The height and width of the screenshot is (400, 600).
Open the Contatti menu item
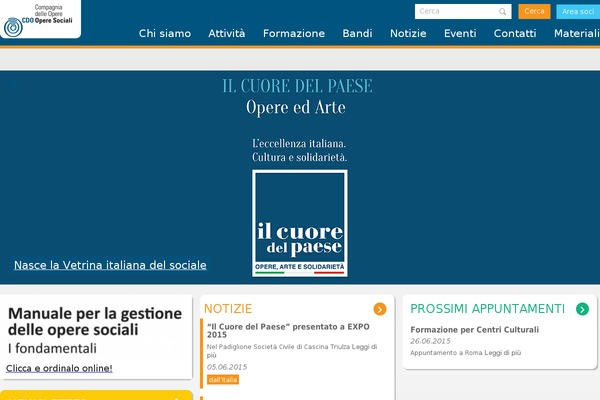[x=515, y=33]
